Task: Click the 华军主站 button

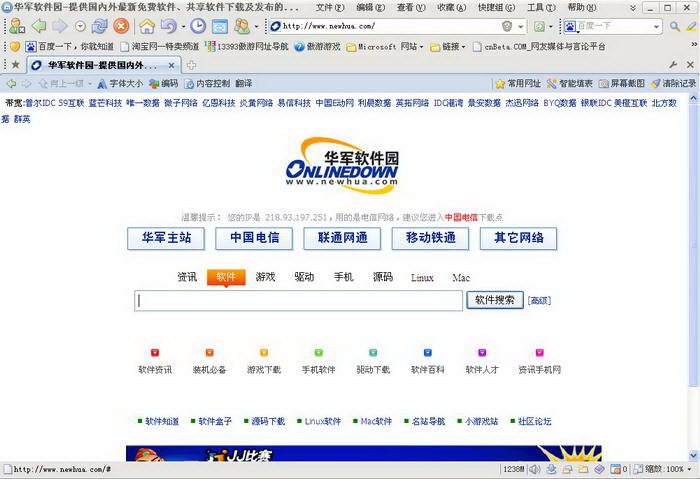Action: tap(166, 238)
